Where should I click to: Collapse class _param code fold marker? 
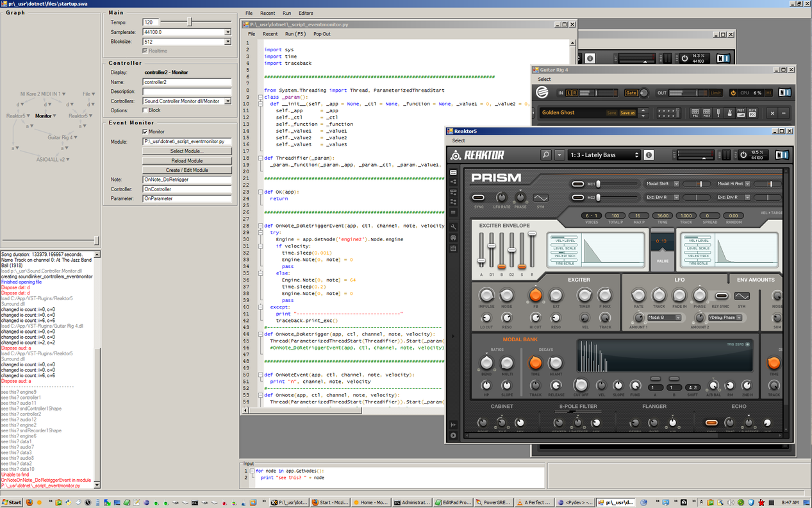pyautogui.click(x=260, y=97)
